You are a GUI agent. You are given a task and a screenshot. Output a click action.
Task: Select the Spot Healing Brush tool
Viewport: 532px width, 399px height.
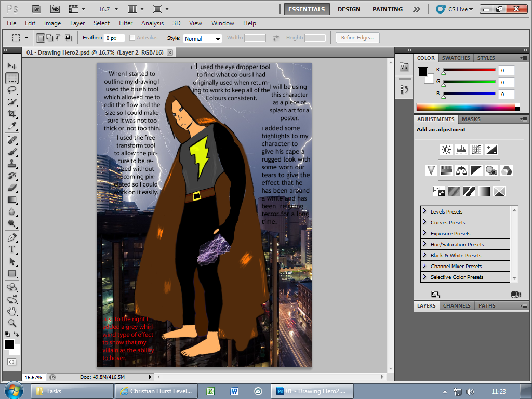click(x=12, y=139)
